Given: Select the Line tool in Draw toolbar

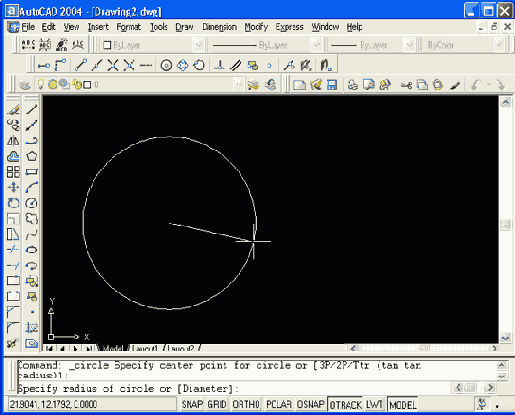Looking at the screenshot, I should (x=32, y=109).
